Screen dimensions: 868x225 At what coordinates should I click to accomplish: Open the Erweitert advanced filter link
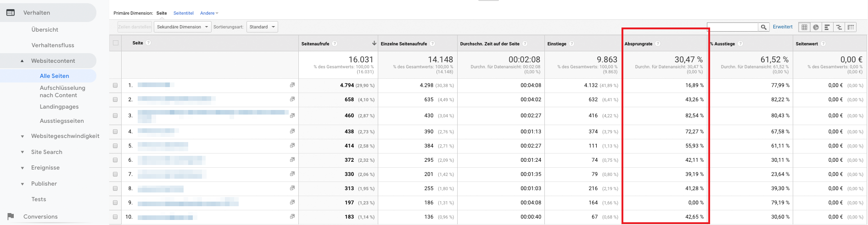[783, 27]
